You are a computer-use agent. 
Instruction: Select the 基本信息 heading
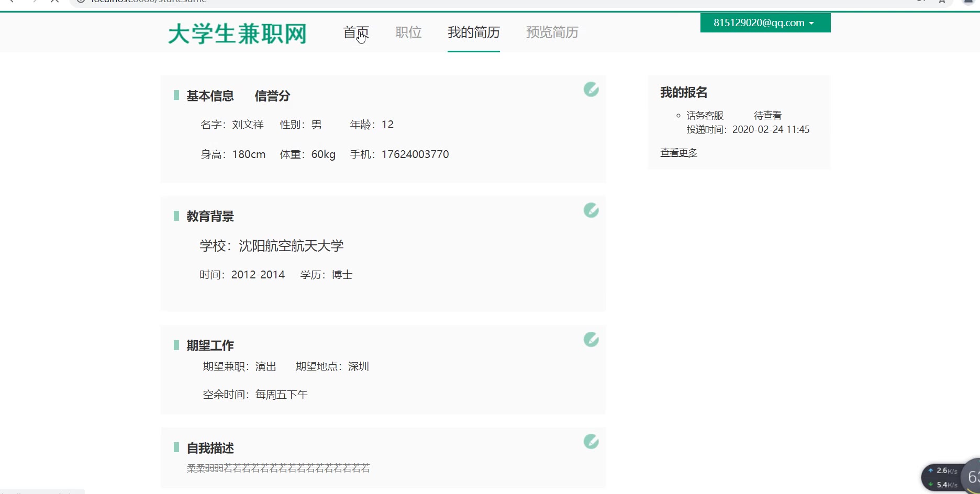click(210, 96)
